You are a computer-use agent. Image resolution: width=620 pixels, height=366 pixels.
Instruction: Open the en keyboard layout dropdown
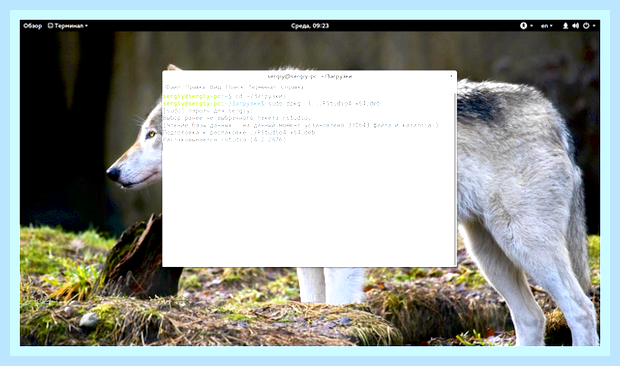pos(546,26)
